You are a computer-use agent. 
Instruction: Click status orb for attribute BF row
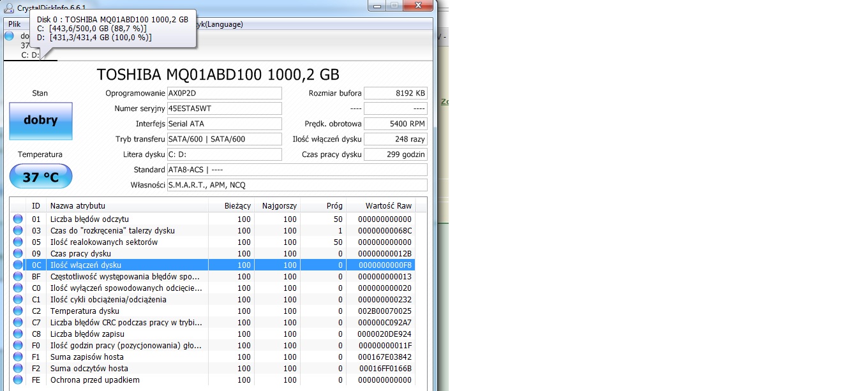coord(18,276)
